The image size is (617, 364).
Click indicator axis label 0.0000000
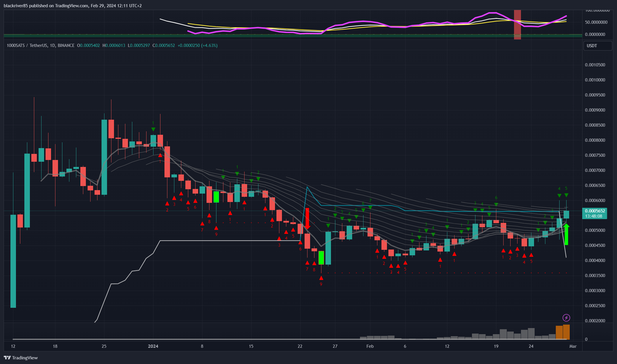tap(595, 34)
